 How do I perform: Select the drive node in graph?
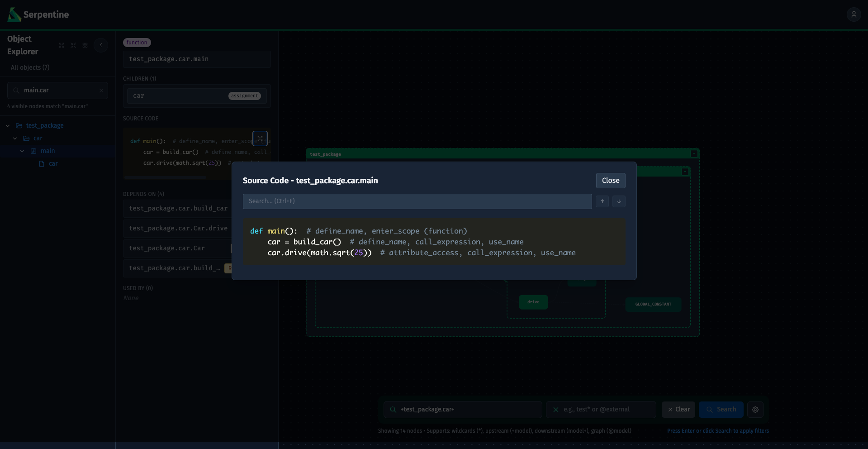click(533, 302)
